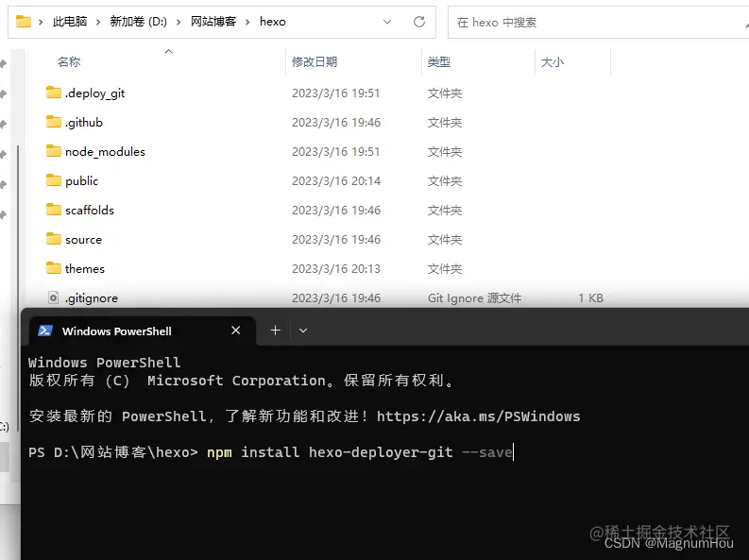Select the node_modules folder icon

click(54, 151)
